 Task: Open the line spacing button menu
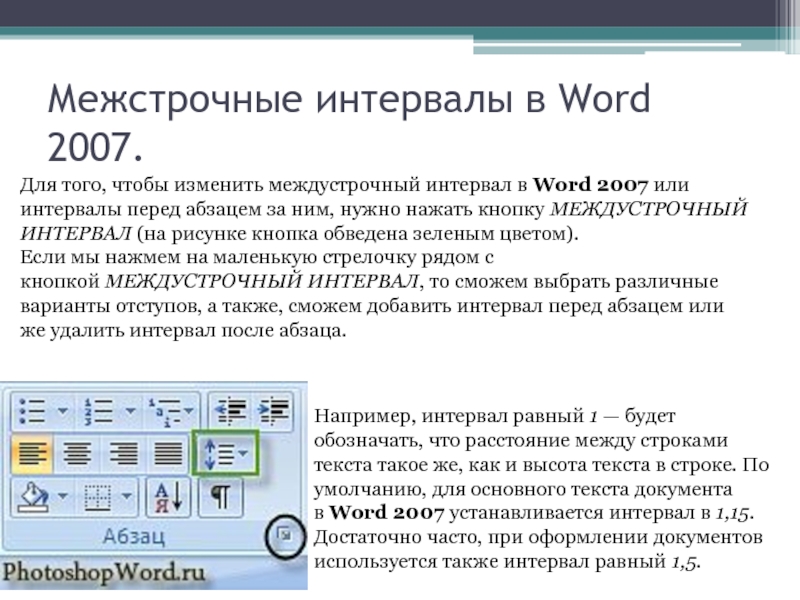226,453
